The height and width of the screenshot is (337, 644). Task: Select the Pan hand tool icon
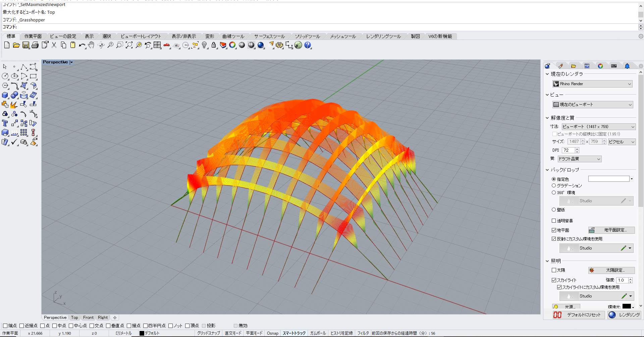[x=91, y=45]
